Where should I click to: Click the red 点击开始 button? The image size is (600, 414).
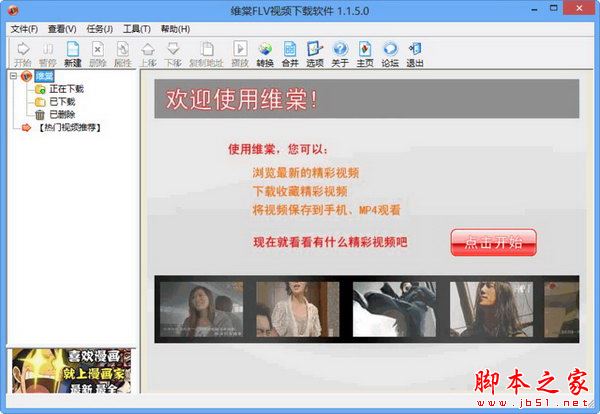click(x=494, y=243)
